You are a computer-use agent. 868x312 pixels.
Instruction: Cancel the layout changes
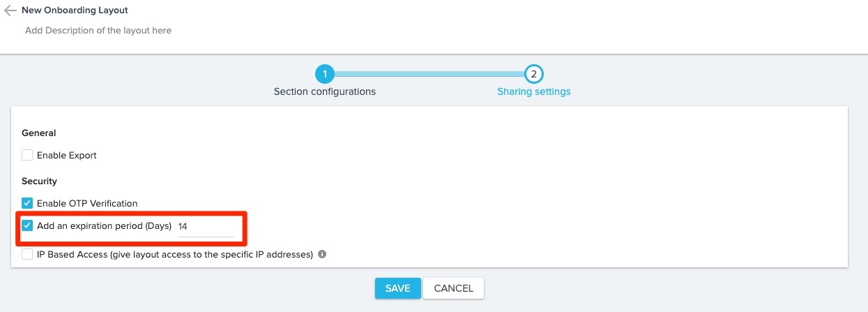[453, 288]
